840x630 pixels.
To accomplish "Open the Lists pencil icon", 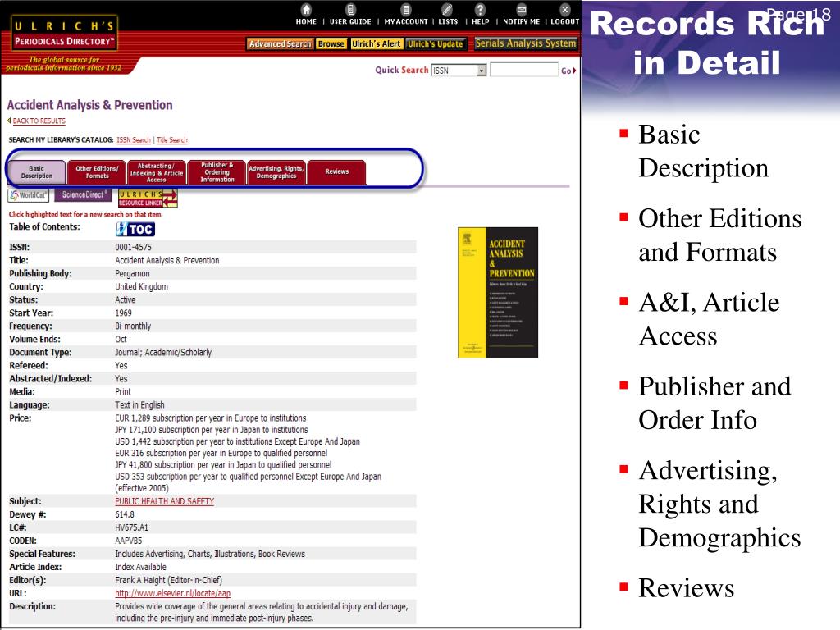I will pyautogui.click(x=447, y=10).
